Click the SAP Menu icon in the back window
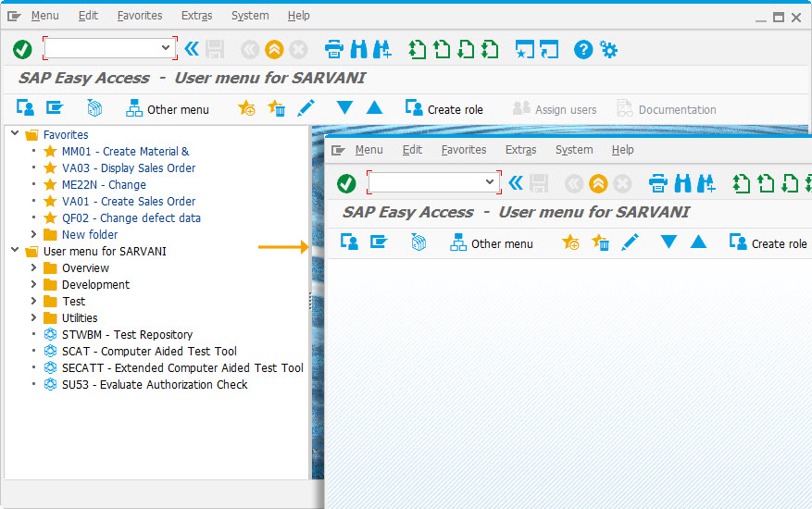The image size is (812, 509). point(55,107)
